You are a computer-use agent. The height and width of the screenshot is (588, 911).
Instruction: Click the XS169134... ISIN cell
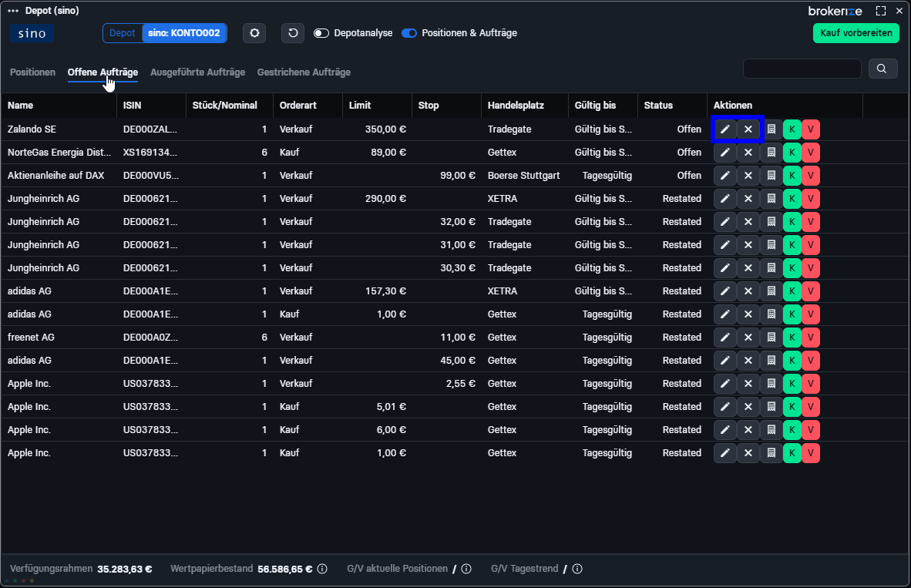150,153
